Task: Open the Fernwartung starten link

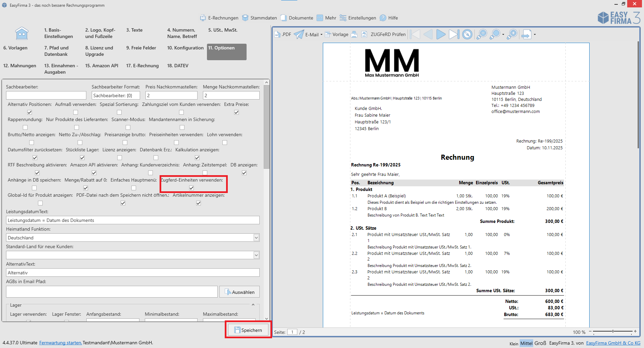Action: point(60,343)
